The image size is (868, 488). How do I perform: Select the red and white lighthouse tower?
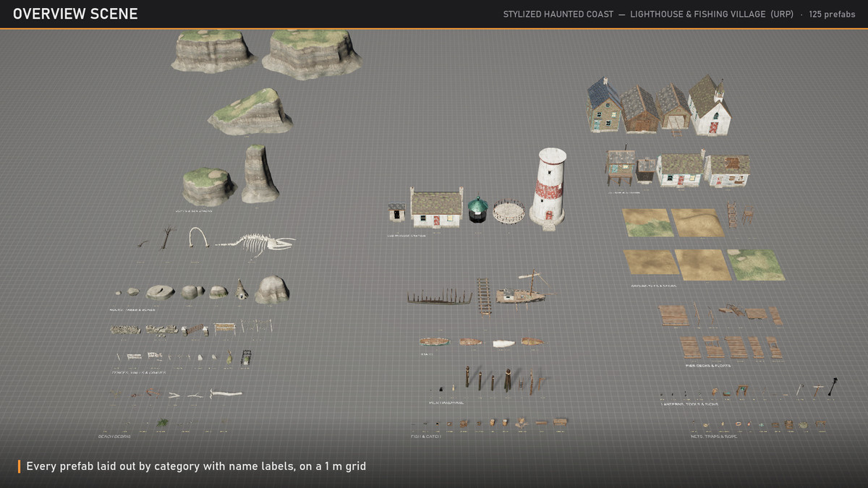coord(548,188)
